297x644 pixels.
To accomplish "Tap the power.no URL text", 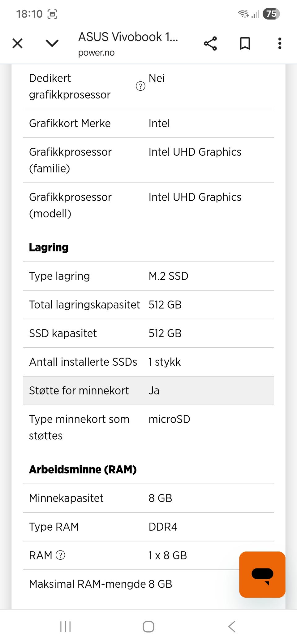I will click(96, 53).
